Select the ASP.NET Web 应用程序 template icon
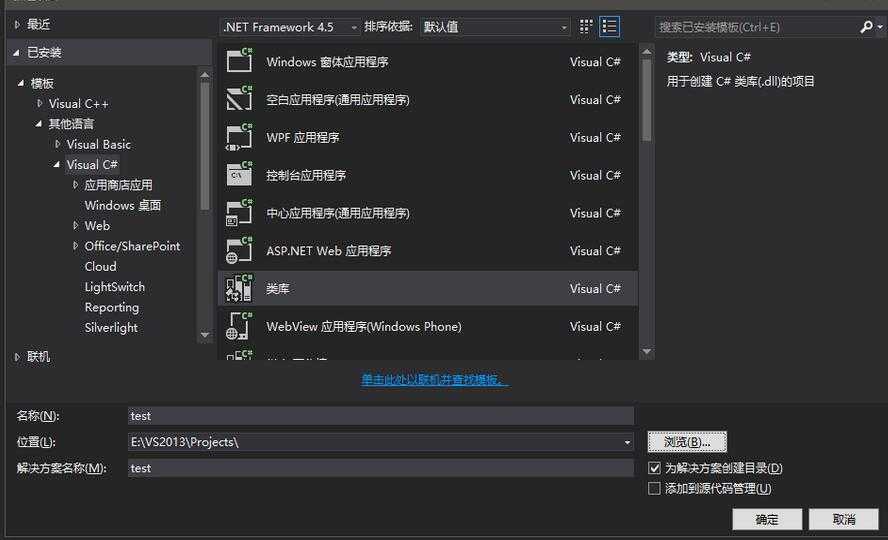888x540 pixels. 239,250
